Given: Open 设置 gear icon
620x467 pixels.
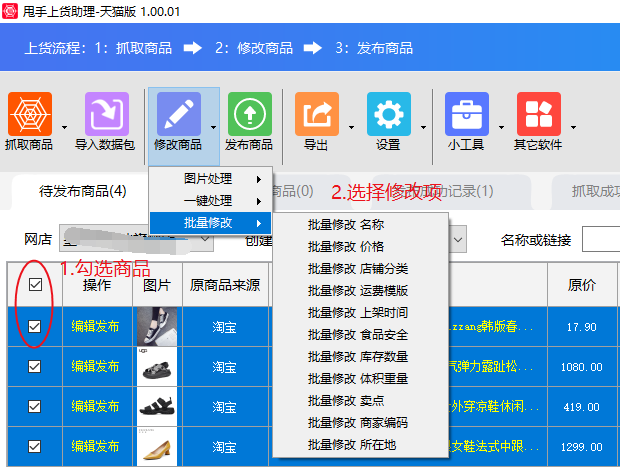Looking at the screenshot, I should [389, 114].
